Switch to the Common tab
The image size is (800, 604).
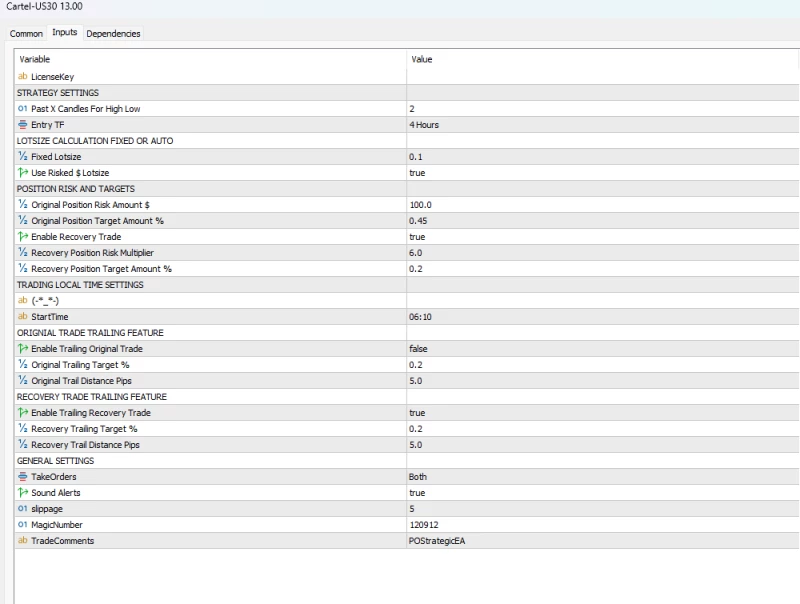pyautogui.click(x=26, y=34)
